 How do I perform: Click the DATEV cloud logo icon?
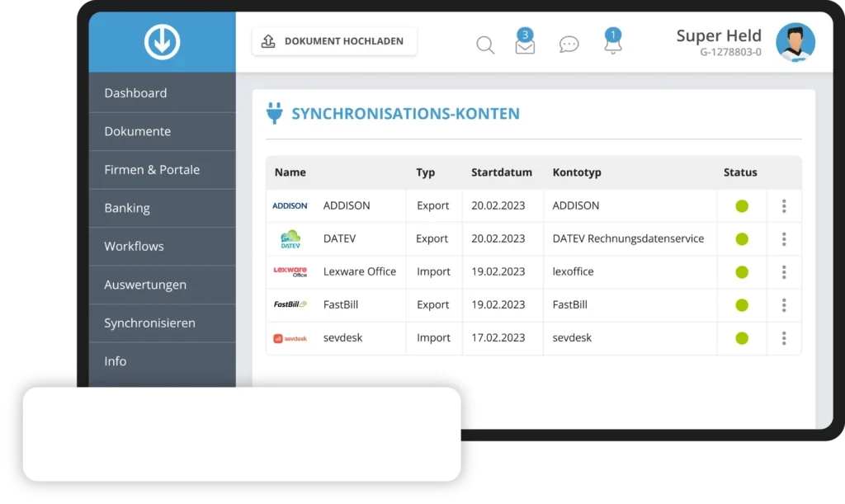click(x=290, y=239)
